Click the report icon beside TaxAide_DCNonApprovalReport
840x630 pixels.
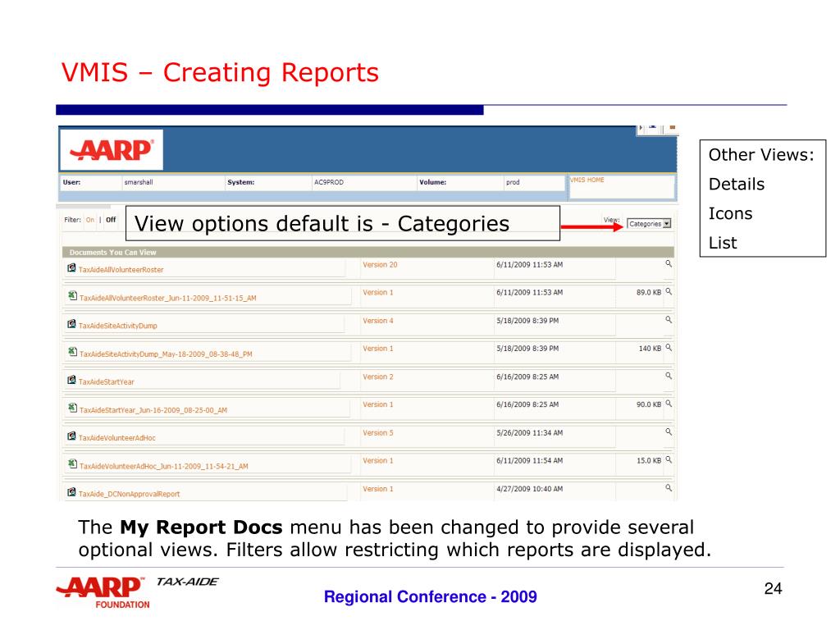(71, 492)
